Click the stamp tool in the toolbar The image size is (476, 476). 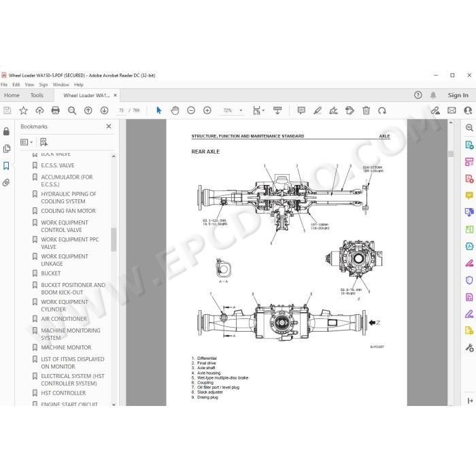(350, 110)
